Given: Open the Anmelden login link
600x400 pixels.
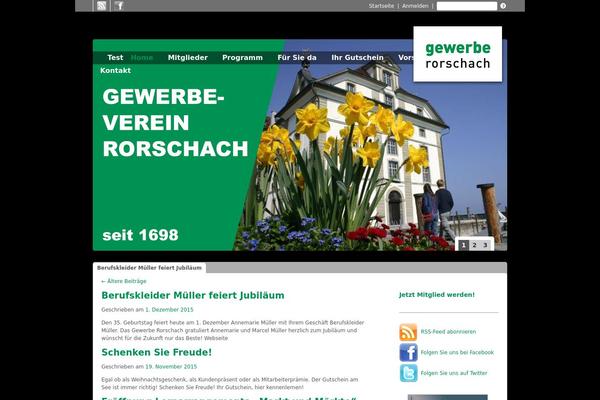Looking at the screenshot, I should point(415,6).
